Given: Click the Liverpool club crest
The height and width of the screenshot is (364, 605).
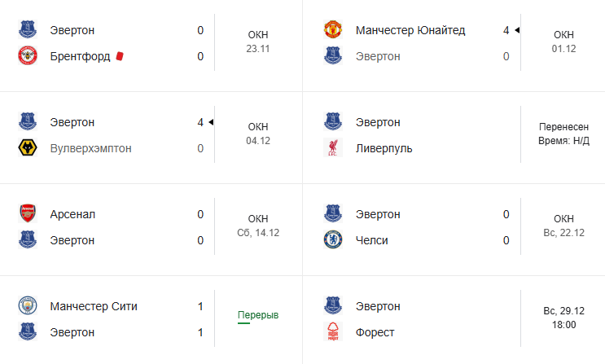Looking at the screenshot, I should click(333, 148).
